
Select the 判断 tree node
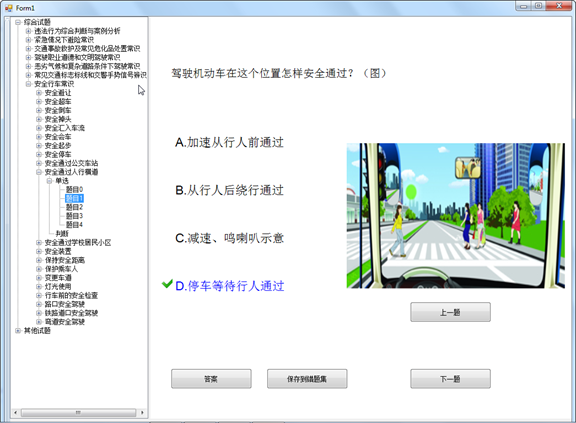62,234
